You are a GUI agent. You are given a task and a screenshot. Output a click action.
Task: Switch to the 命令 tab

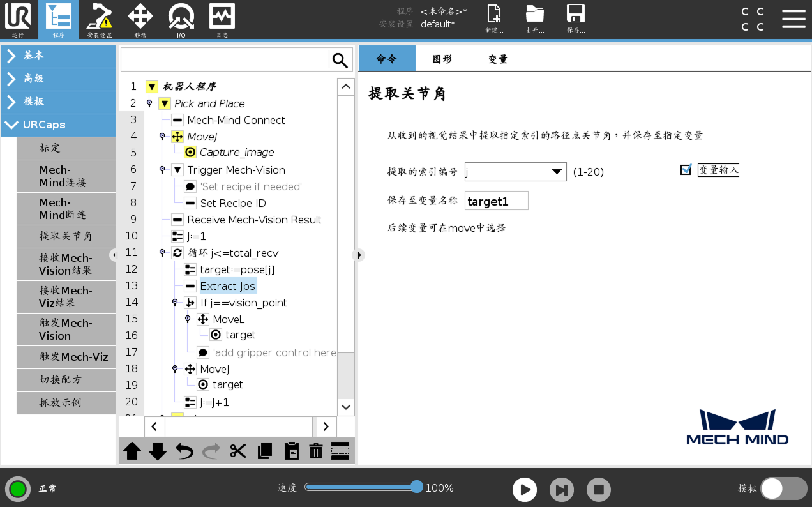387,59
